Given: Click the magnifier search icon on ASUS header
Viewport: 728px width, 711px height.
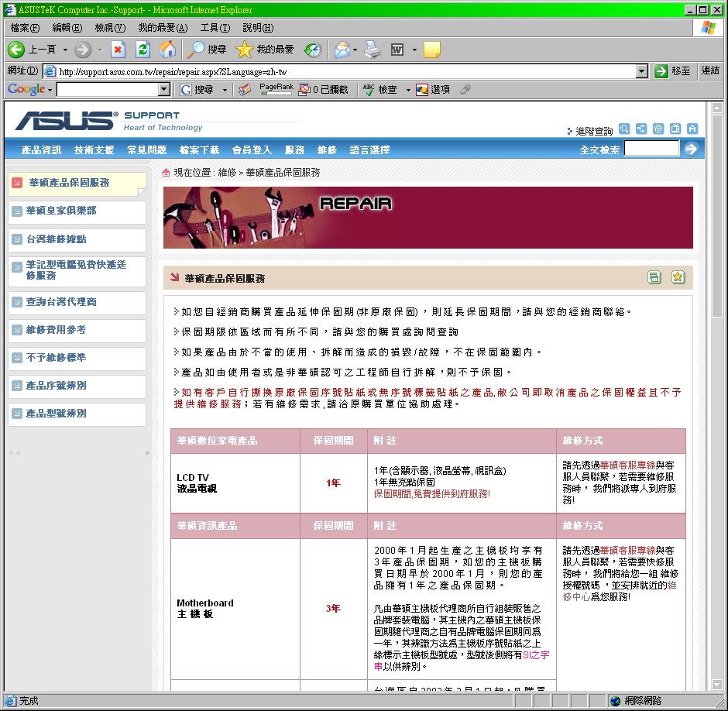Looking at the screenshot, I should (x=624, y=129).
